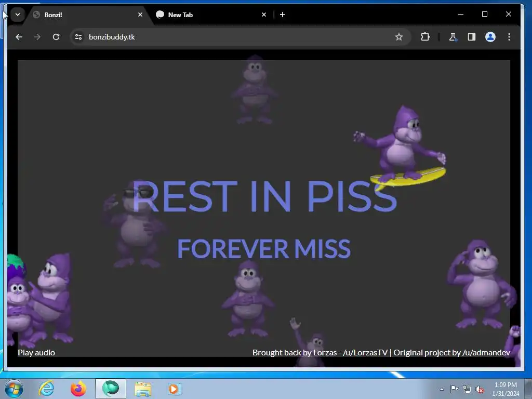
Task: Show hidden system tray icons
Action: pyautogui.click(x=442, y=389)
